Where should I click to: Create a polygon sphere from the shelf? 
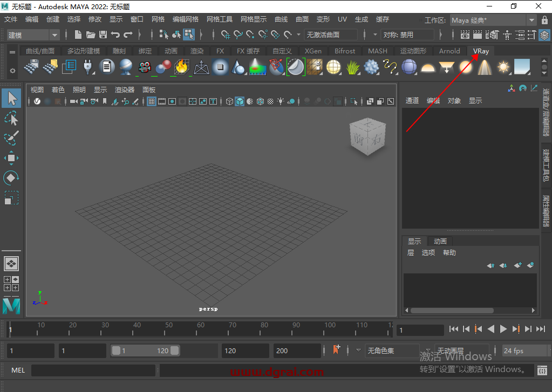pos(409,67)
